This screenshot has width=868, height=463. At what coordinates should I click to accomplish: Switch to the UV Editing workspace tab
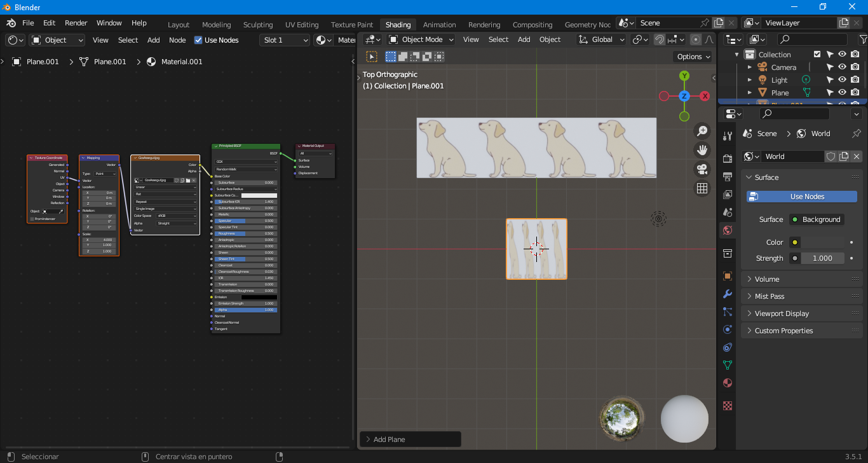(x=302, y=25)
